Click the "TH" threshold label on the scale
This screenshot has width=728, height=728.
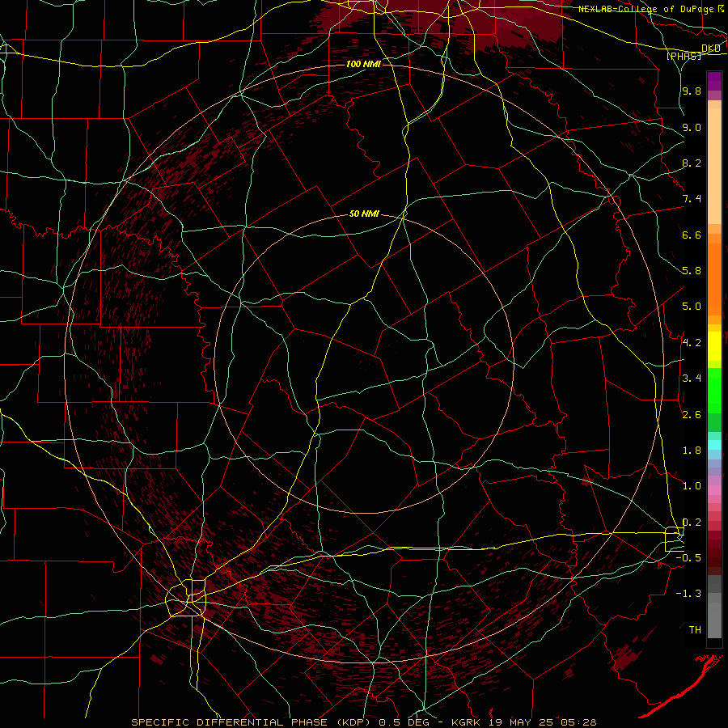[x=695, y=629]
